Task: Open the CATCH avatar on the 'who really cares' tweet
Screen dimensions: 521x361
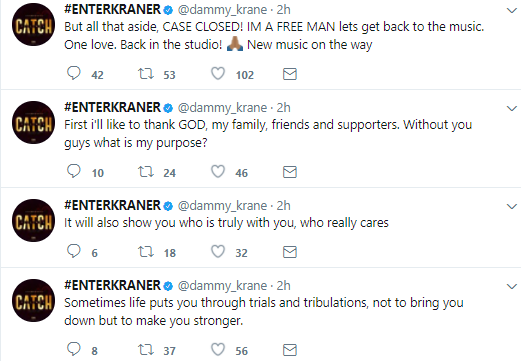Action: point(33,220)
